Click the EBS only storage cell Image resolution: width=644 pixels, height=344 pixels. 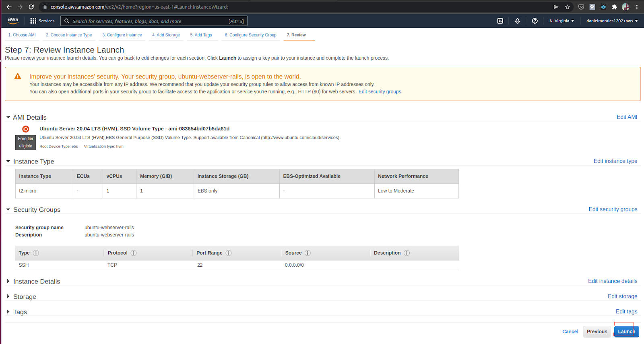[x=237, y=191]
